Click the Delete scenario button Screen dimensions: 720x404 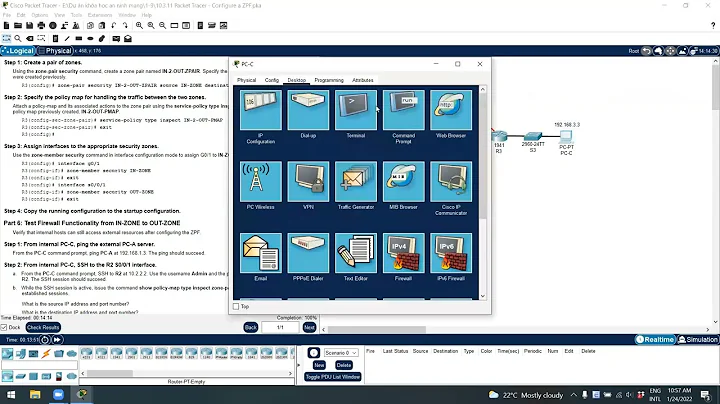click(344, 365)
